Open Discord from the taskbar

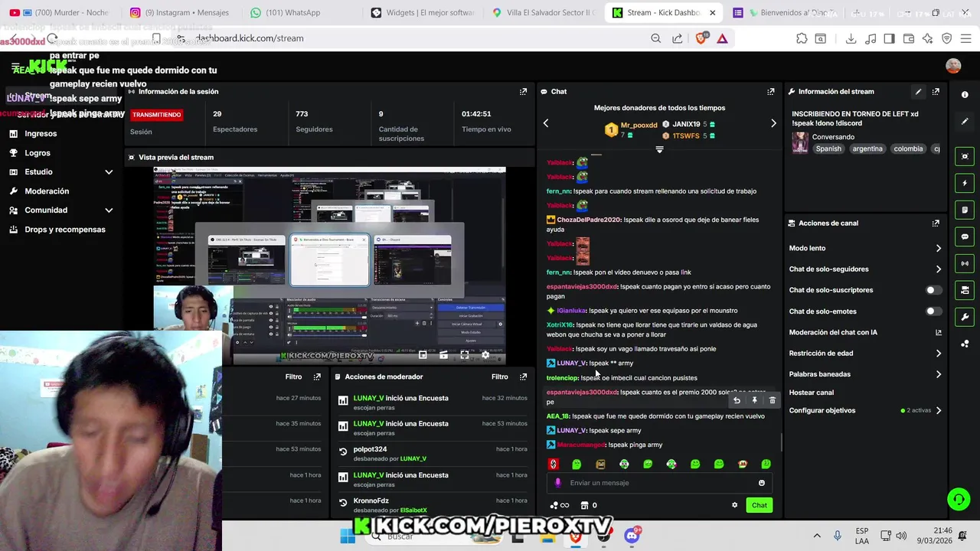point(632,536)
